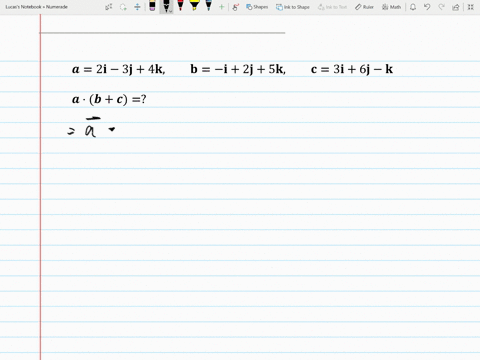
Task: Add a new pen with plus icon
Action: click(x=221, y=7)
